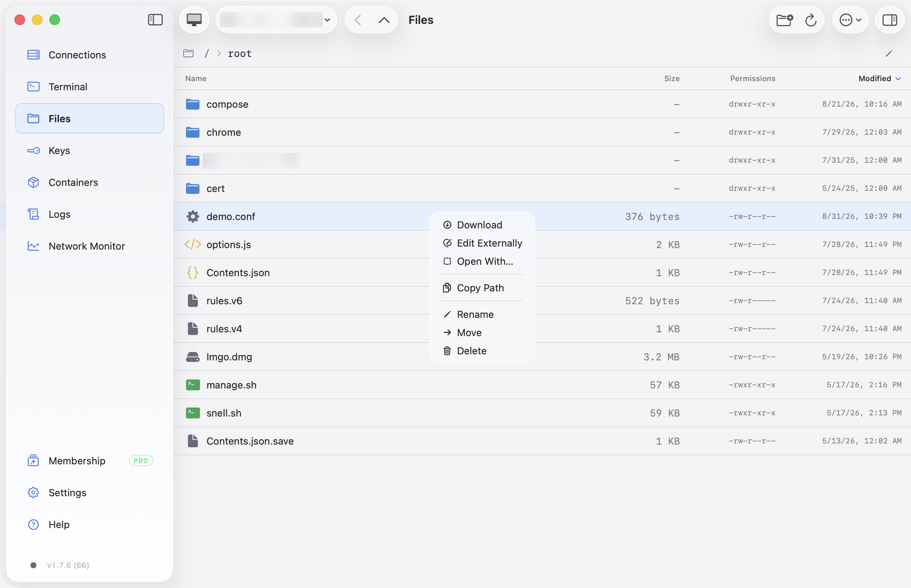The width and height of the screenshot is (911, 588).
Task: Choose Open With... in context menu
Action: point(482,261)
